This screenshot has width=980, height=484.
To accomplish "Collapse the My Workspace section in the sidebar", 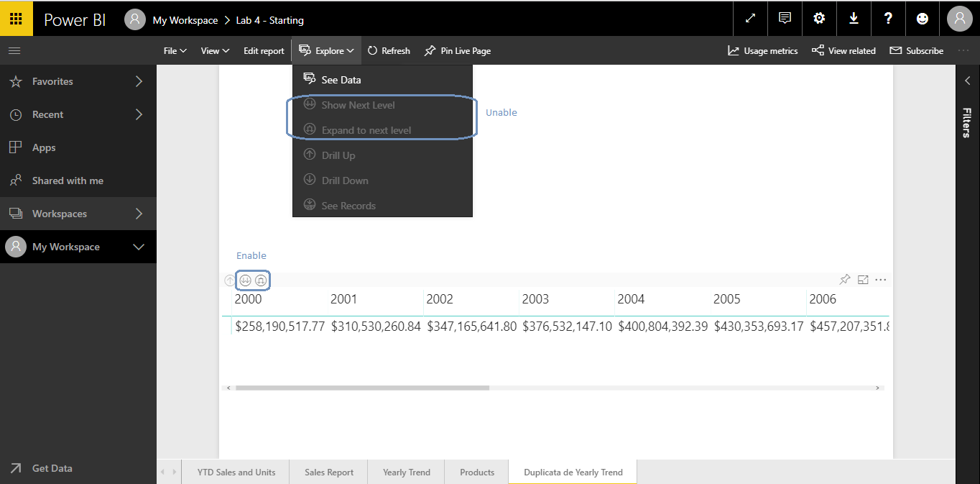I will (x=139, y=247).
